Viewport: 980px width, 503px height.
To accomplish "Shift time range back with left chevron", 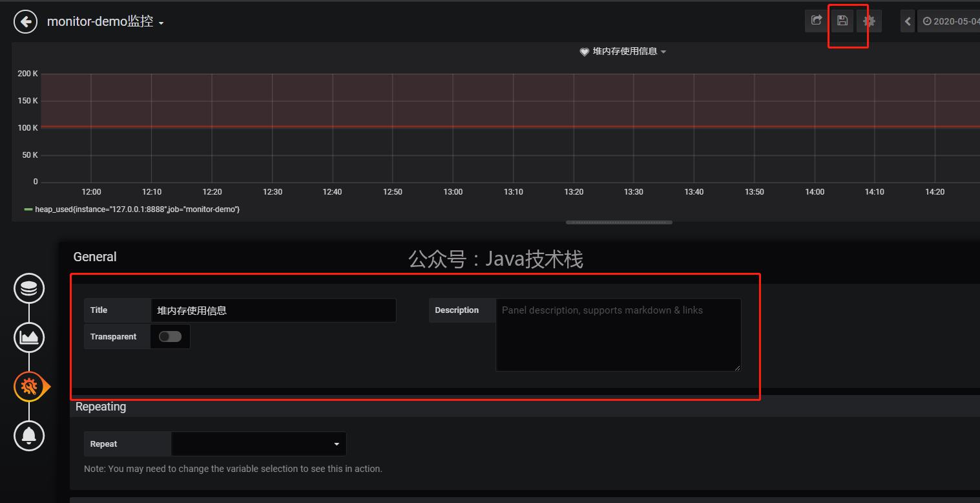I will point(908,21).
